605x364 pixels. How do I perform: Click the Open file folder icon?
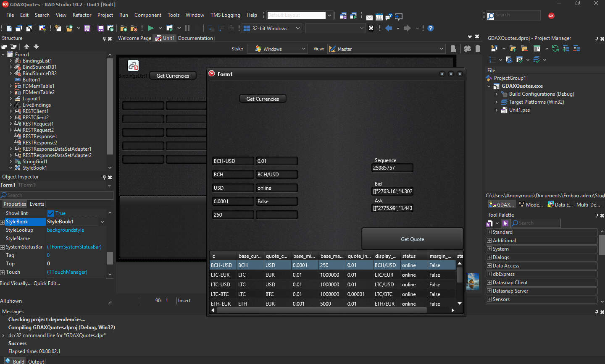point(69,28)
